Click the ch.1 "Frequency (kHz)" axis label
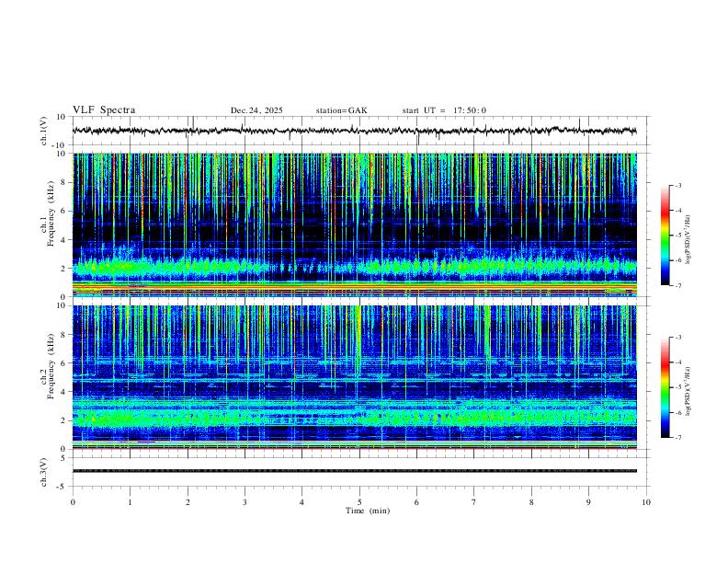 51,213
